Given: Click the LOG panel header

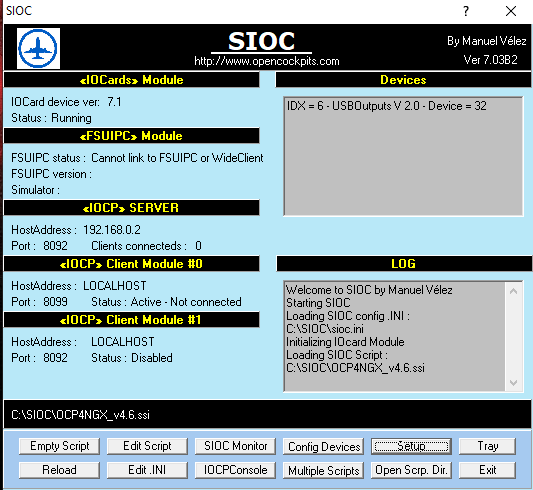Looking at the screenshot, I should 404,264.
